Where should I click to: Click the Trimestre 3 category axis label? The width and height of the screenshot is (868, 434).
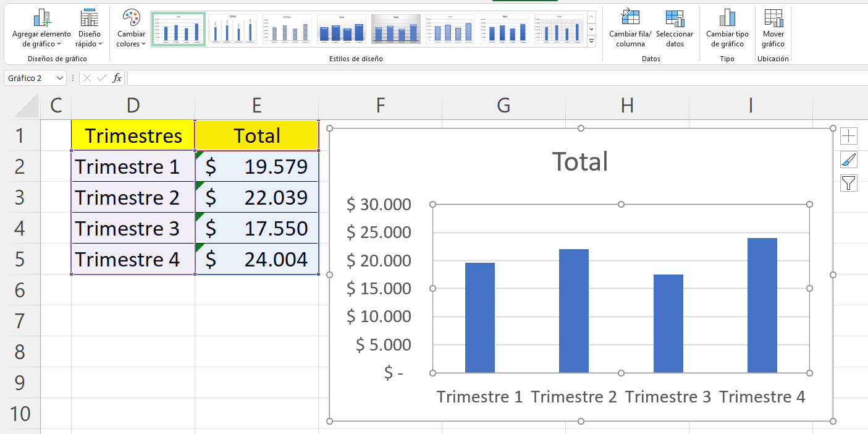pos(668,397)
